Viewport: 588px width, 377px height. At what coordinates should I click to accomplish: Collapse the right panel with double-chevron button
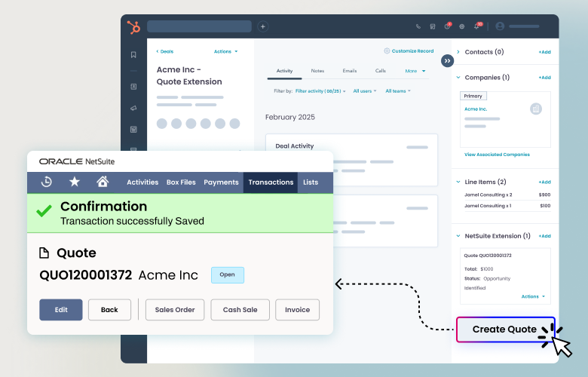click(x=447, y=61)
